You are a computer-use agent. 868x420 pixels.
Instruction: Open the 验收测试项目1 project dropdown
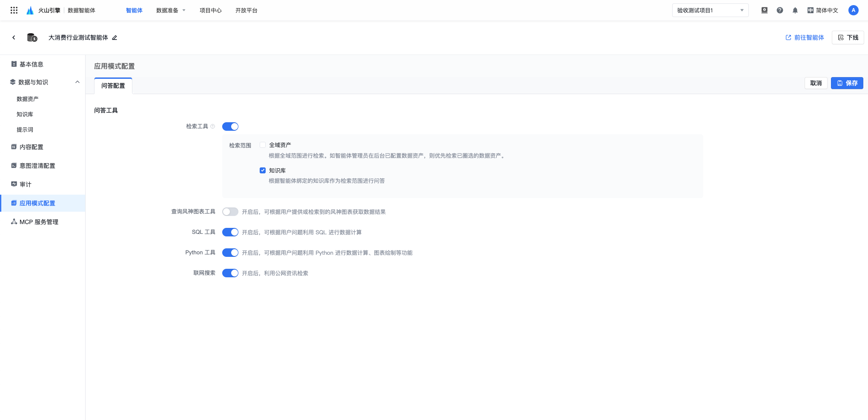(710, 10)
